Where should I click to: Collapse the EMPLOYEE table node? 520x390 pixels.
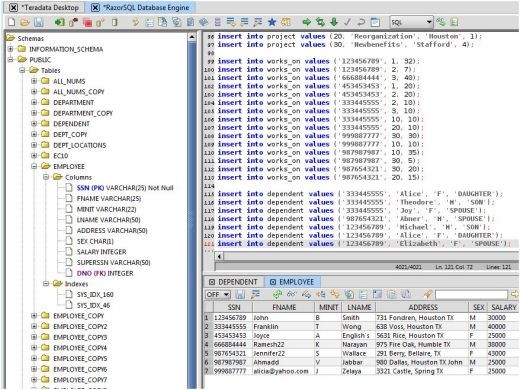[34, 166]
